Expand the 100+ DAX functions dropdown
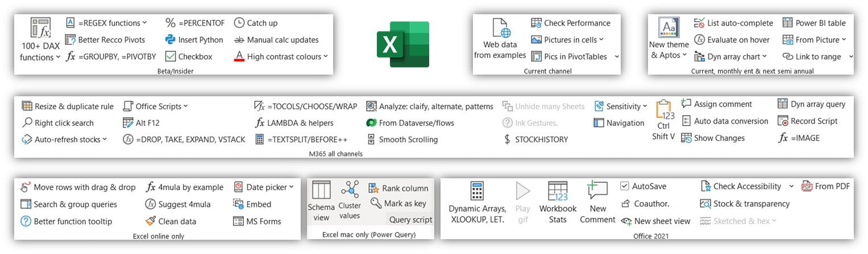868x254 pixels. pyautogui.click(x=58, y=58)
